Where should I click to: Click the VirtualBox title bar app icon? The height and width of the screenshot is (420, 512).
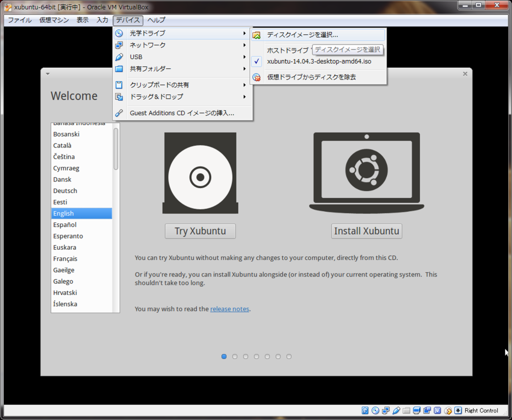(x=8, y=7)
